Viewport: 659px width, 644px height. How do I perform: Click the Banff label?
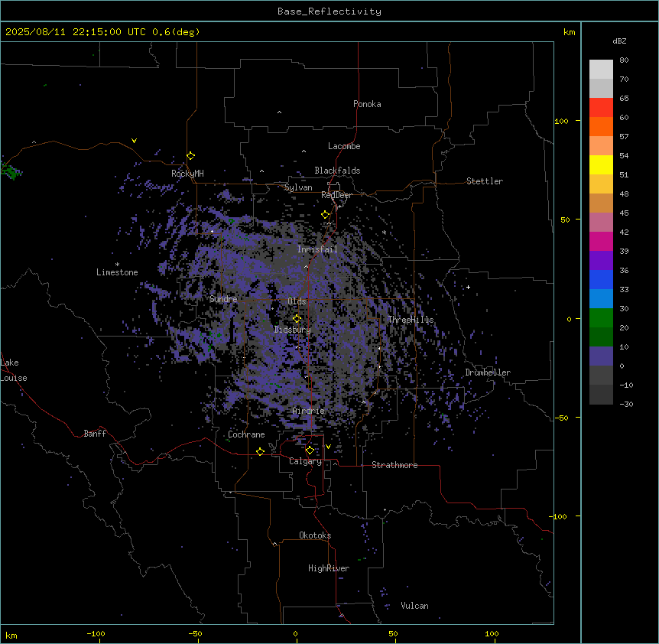click(x=95, y=434)
